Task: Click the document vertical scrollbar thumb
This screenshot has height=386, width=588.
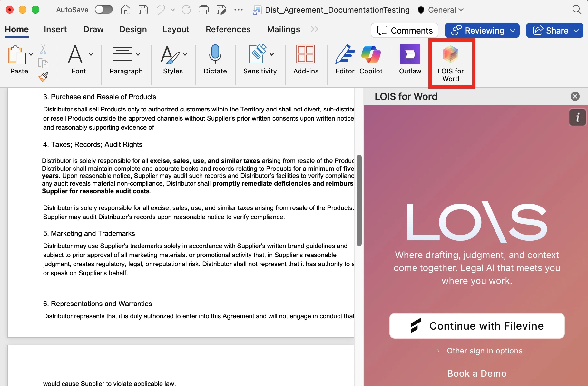Action: click(359, 200)
